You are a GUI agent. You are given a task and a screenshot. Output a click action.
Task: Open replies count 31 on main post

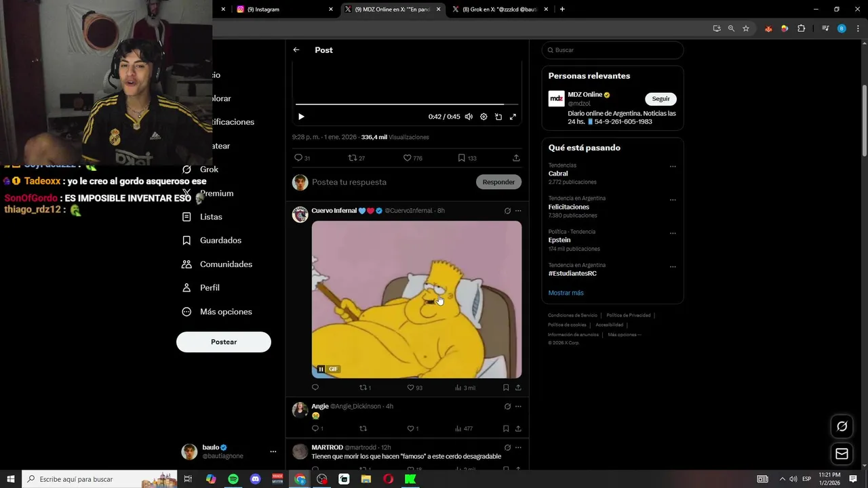click(302, 158)
